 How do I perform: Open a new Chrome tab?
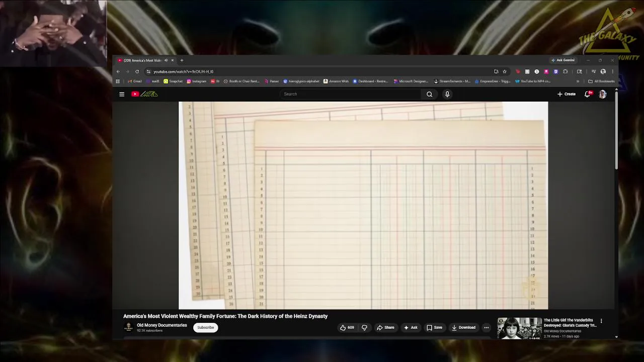coord(182,60)
